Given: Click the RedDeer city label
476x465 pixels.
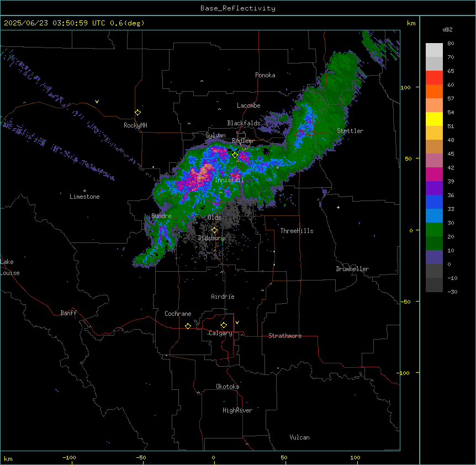Looking at the screenshot, I should point(243,141).
